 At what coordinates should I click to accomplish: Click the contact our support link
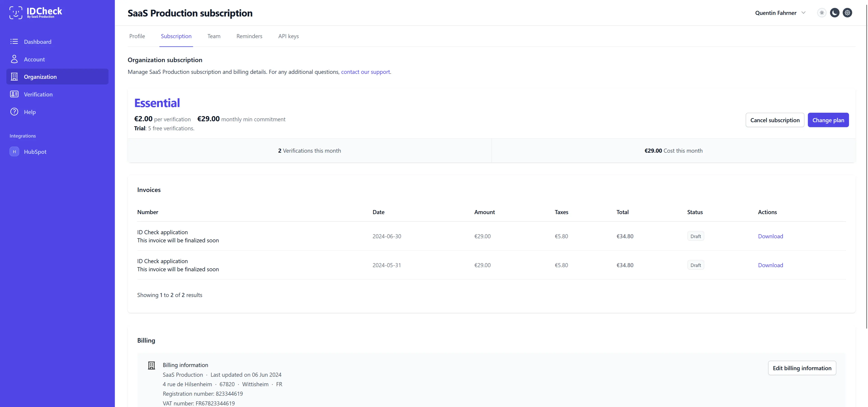tap(365, 72)
